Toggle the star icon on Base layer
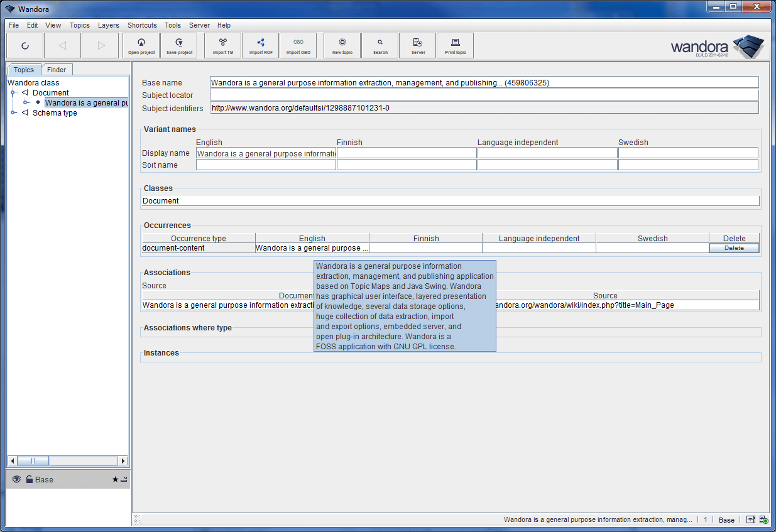The height and width of the screenshot is (532, 776). pos(115,479)
